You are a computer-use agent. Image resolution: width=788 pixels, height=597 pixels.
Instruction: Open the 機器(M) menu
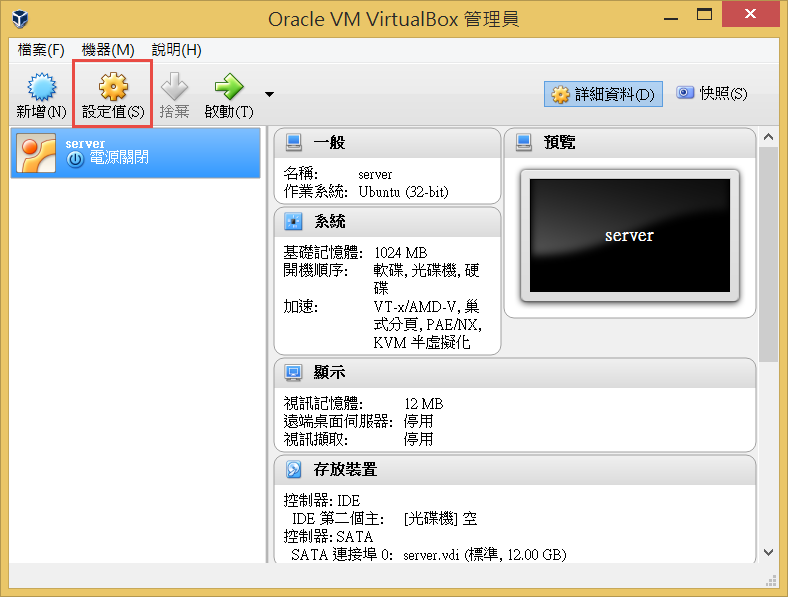(x=108, y=50)
